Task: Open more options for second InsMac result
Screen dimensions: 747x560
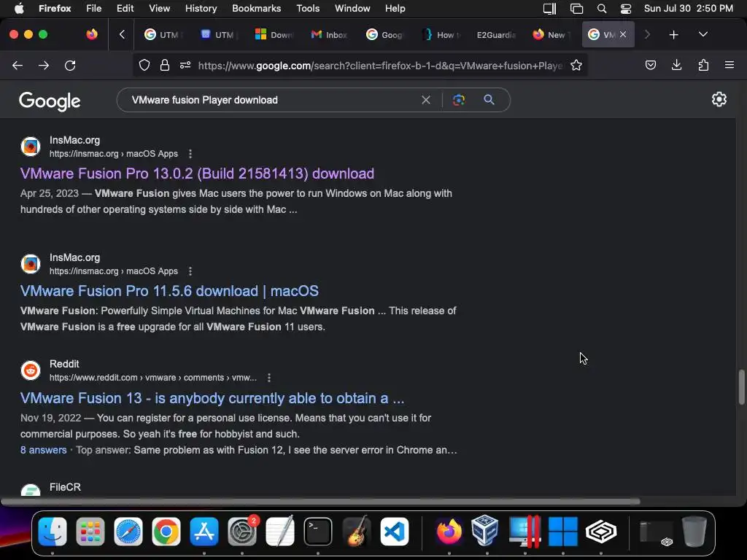Action: point(190,271)
